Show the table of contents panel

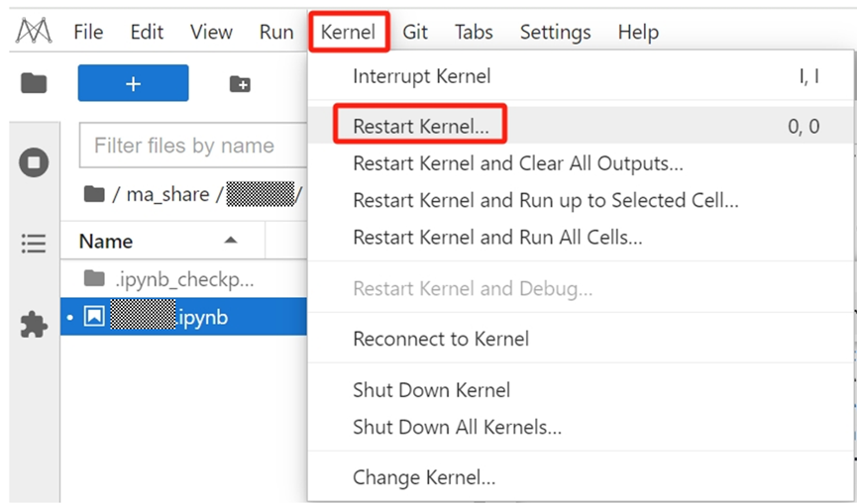[x=34, y=243]
